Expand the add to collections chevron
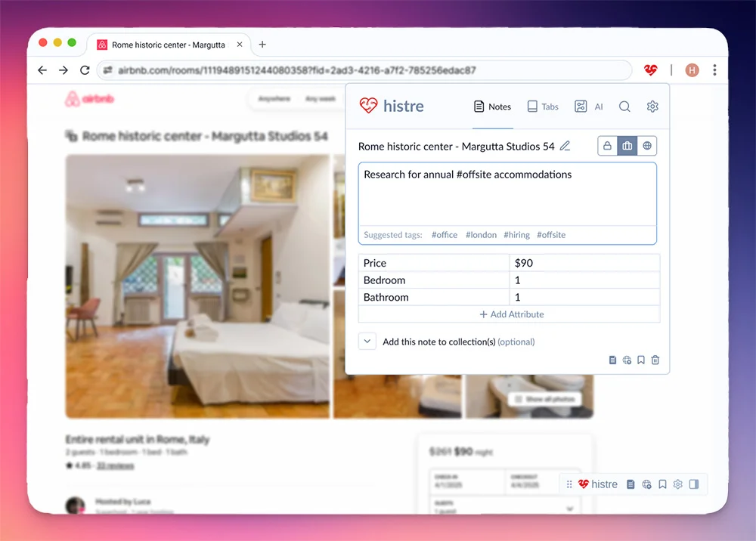Image resolution: width=756 pixels, height=541 pixels. 367,341
